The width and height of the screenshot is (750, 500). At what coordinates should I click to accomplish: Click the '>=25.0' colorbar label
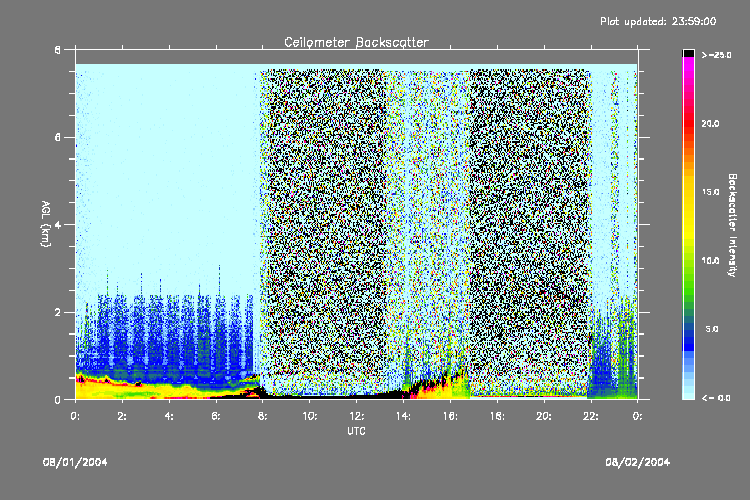click(x=717, y=55)
